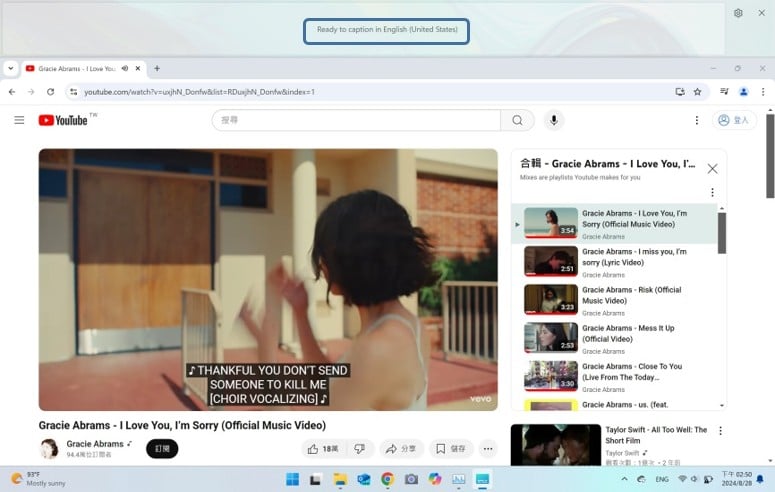
Task: Open Camera app from taskbar
Action: 411,479
